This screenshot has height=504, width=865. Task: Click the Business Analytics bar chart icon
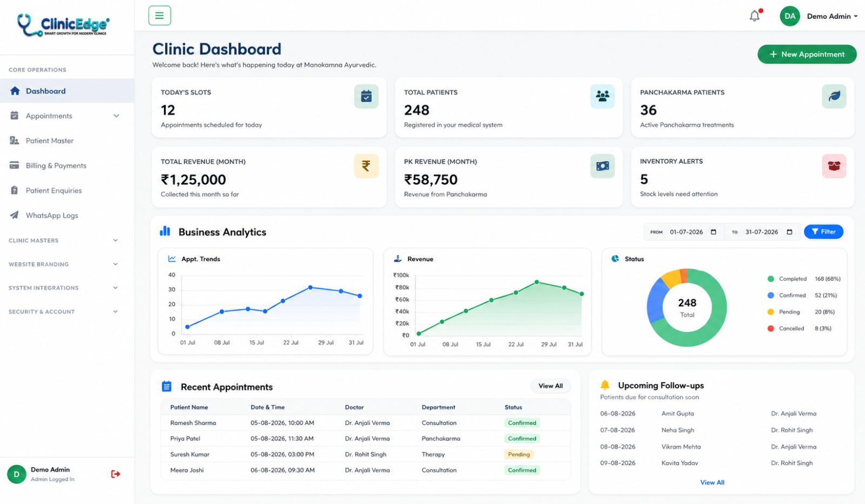click(x=165, y=231)
